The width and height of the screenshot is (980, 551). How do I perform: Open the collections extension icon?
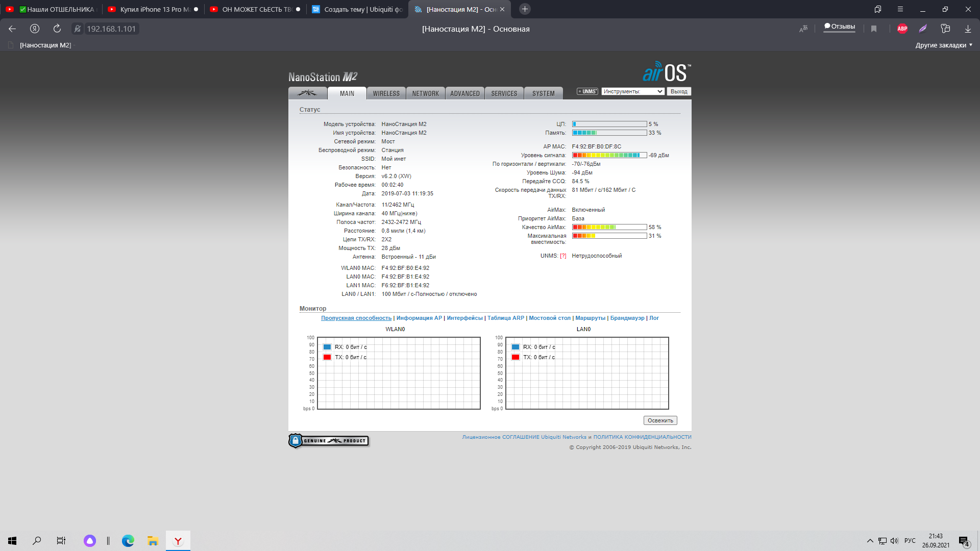[945, 29]
